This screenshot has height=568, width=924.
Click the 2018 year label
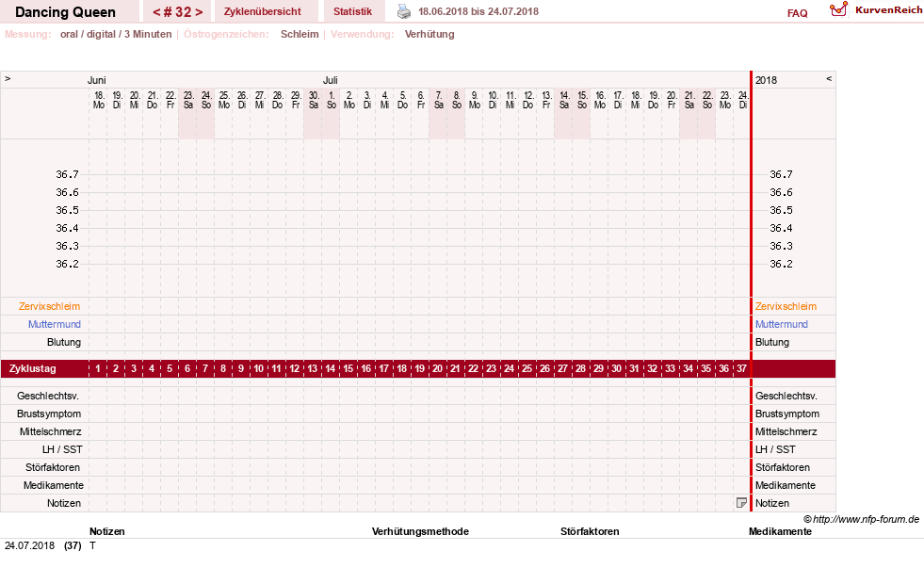[766, 80]
